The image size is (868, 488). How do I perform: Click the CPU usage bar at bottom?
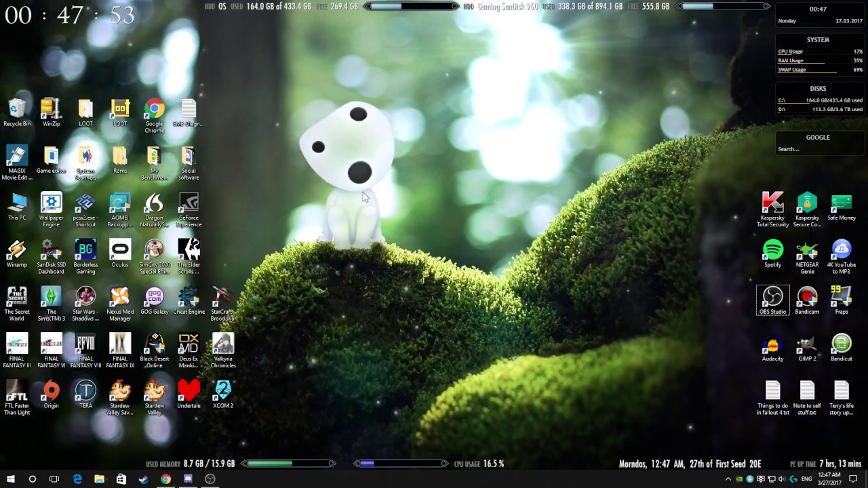[401, 464]
